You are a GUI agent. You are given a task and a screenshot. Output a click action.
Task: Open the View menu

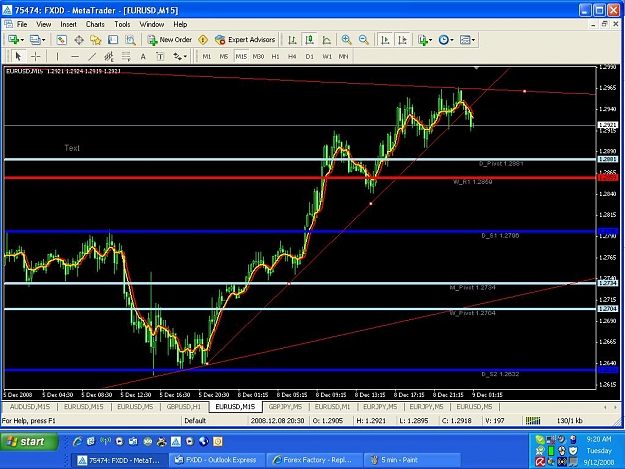[x=43, y=24]
